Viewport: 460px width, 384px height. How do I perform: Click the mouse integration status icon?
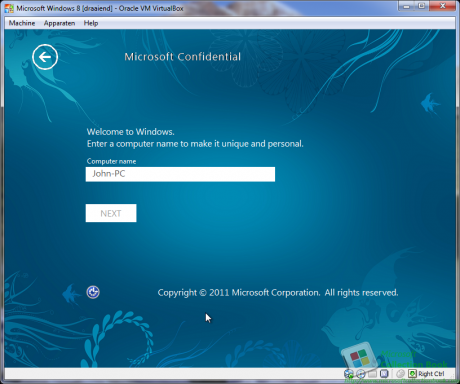point(400,373)
